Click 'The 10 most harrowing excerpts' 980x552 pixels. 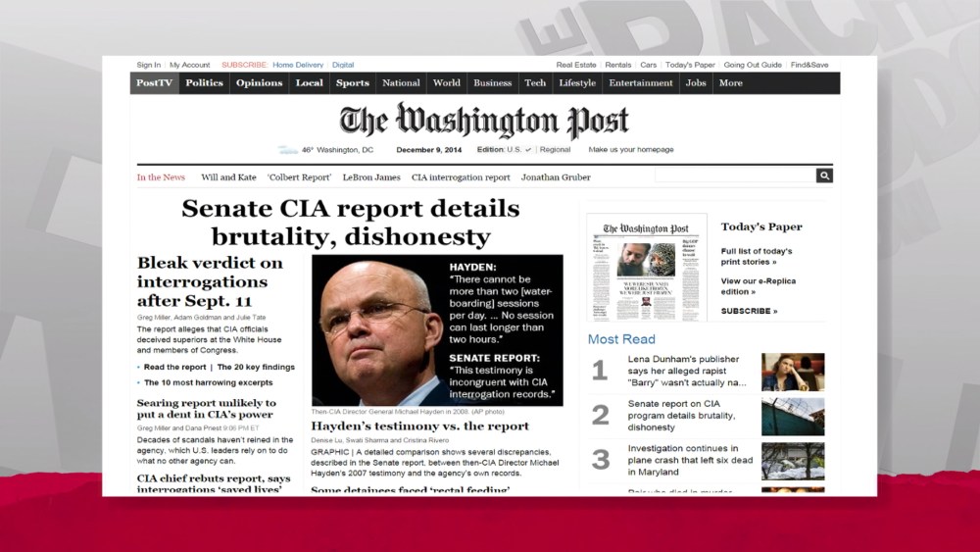point(208,382)
